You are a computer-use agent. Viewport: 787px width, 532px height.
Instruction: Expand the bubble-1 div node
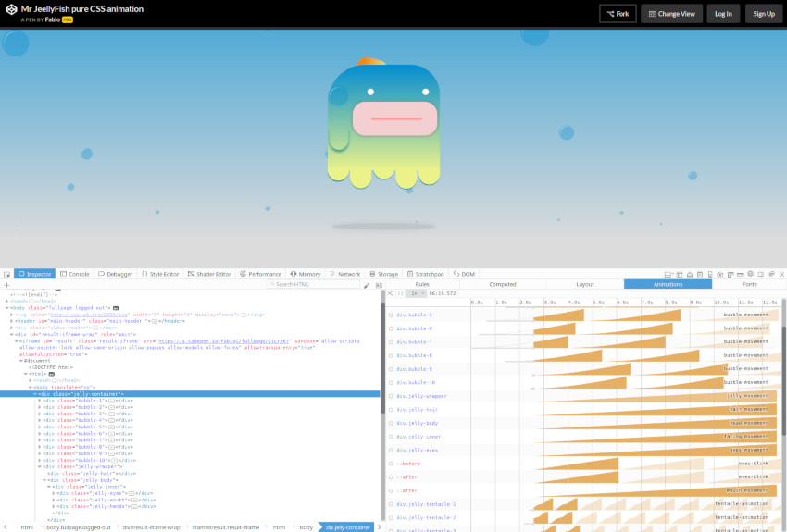pyautogui.click(x=39, y=401)
